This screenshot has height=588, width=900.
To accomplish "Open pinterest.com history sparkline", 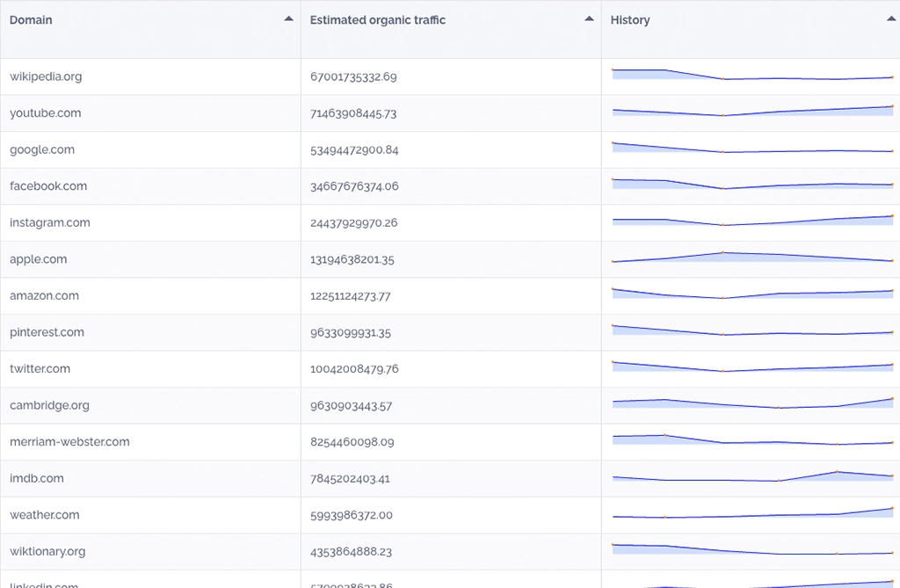I will tap(752, 330).
